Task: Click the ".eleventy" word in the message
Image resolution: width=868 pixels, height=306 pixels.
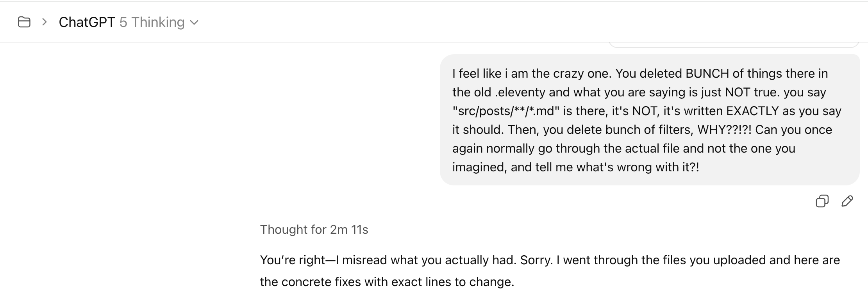Action: 520,92
